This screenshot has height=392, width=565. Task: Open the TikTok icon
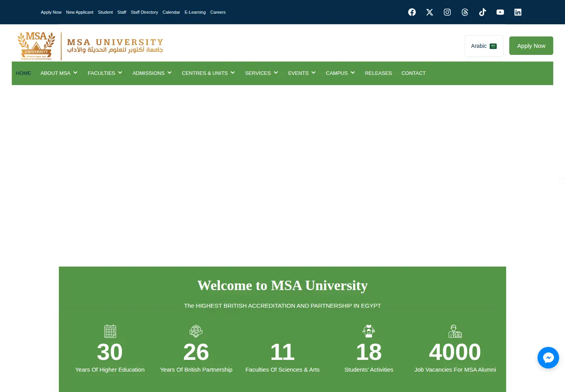pos(483,12)
